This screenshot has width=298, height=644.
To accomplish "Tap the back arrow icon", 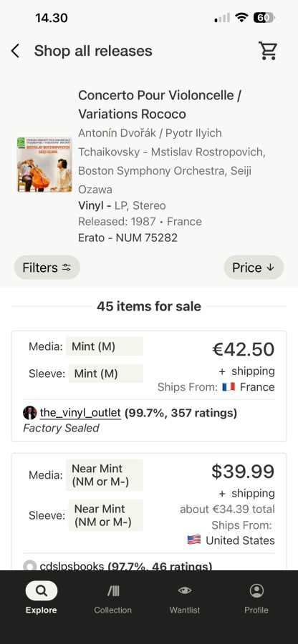I will point(15,52).
